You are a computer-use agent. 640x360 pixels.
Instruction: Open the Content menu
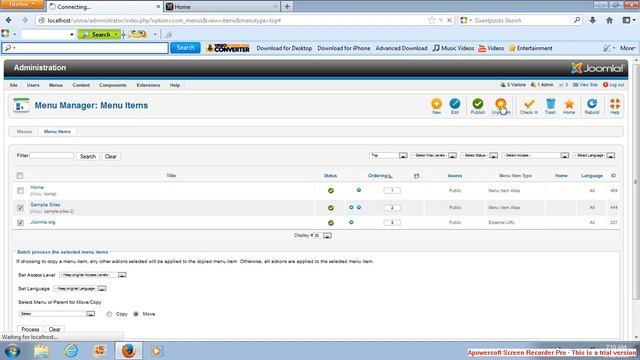tap(81, 85)
